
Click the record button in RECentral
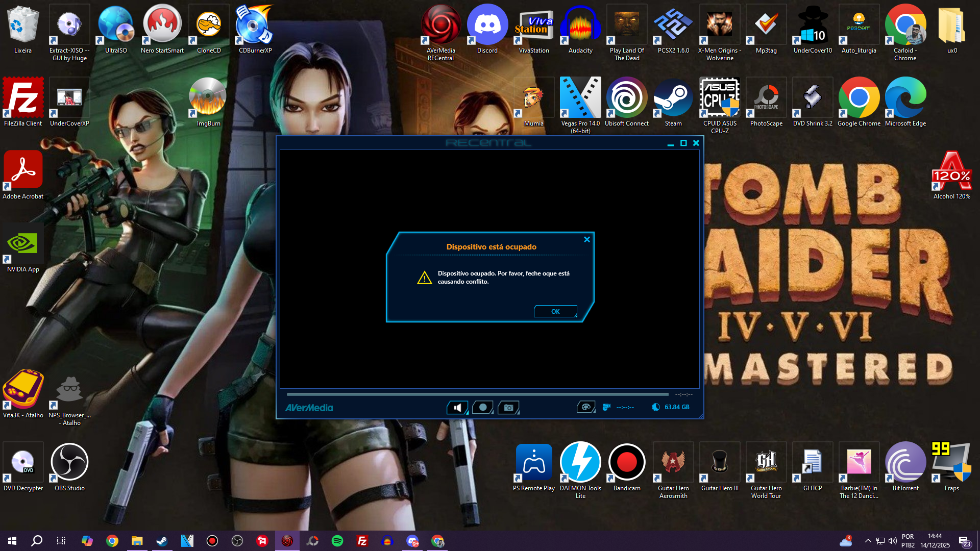482,407
